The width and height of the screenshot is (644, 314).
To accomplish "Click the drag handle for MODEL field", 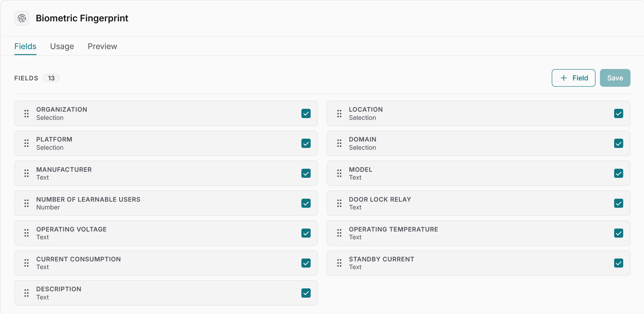I will 339,173.
